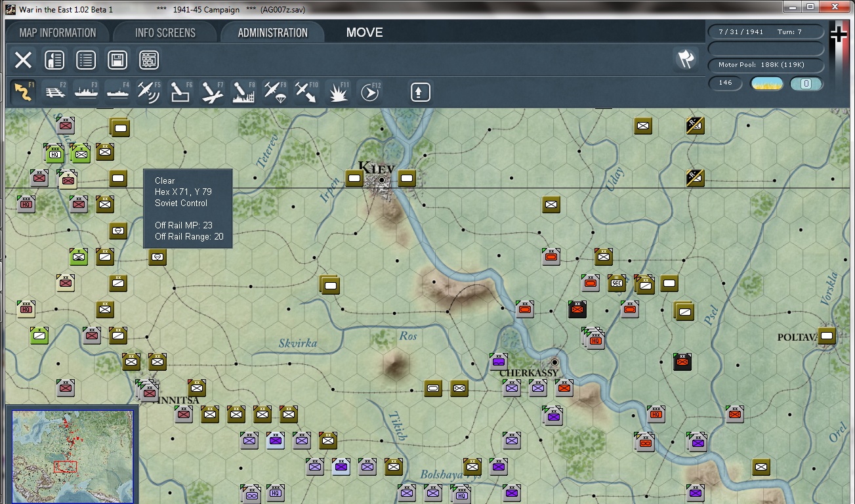Click the 'Off Rail Range: 20' text

point(189,236)
